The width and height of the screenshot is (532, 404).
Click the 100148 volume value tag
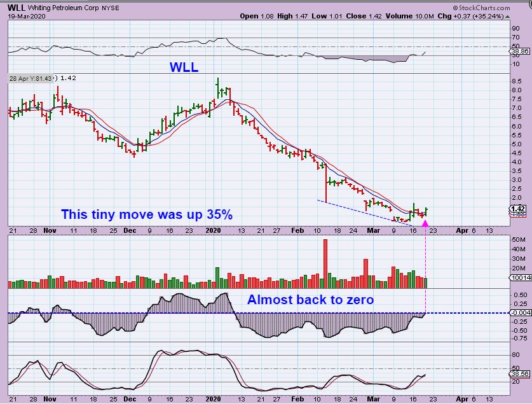[x=521, y=277]
